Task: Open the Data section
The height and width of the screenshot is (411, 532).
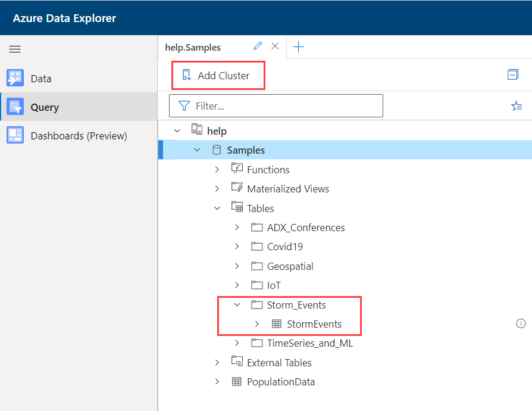Action: [x=41, y=79]
